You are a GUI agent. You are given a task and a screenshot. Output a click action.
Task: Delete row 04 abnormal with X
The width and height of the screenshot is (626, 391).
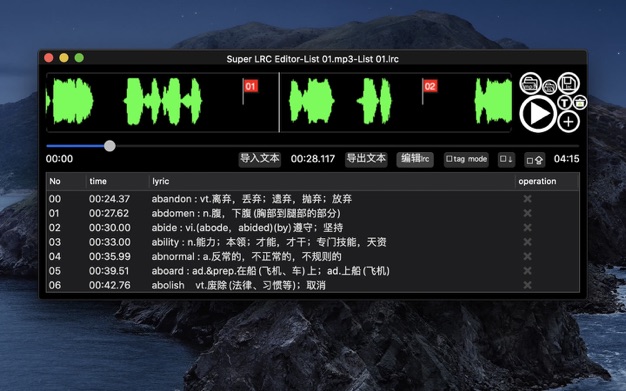coord(527,256)
